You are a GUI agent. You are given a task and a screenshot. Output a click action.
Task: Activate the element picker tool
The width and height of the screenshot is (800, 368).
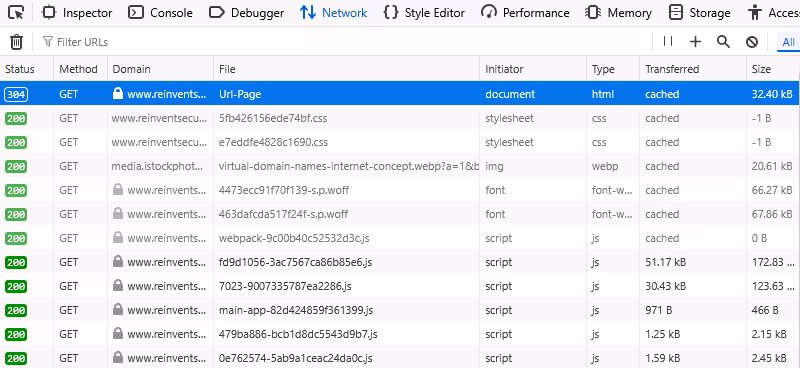[x=16, y=13]
